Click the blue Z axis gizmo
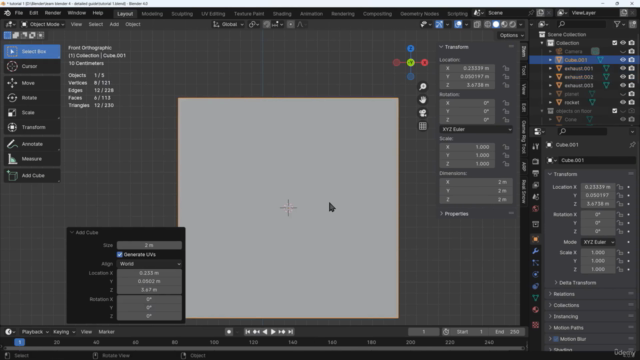 [411, 49]
